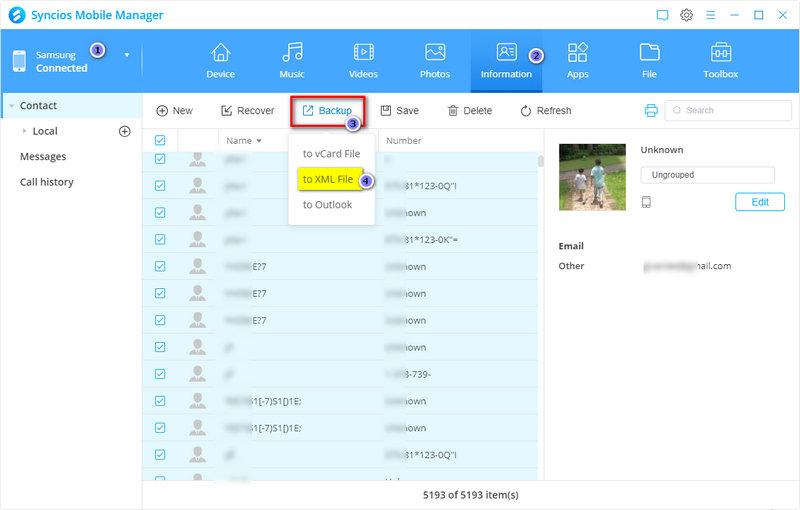Expand the Local contacts node
Image resolution: width=800 pixels, height=510 pixels.
[x=24, y=131]
